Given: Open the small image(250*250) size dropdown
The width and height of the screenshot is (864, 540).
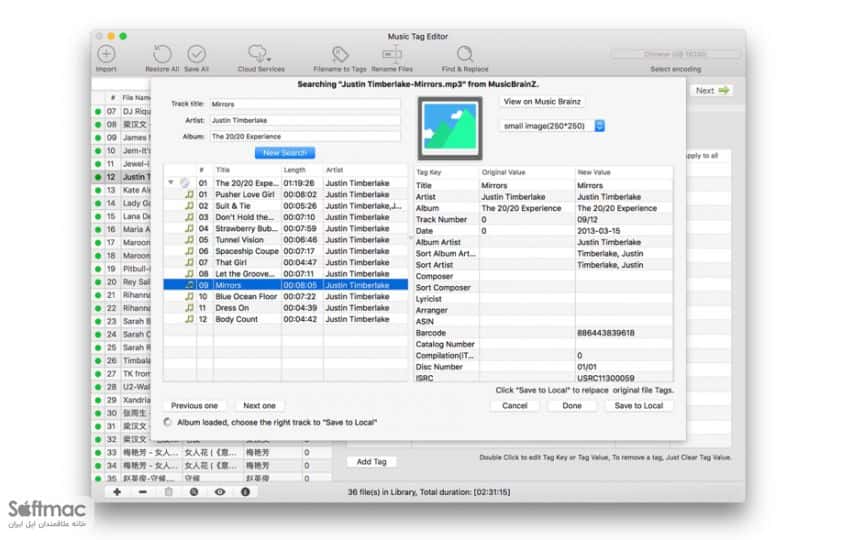Looking at the screenshot, I should (552, 126).
